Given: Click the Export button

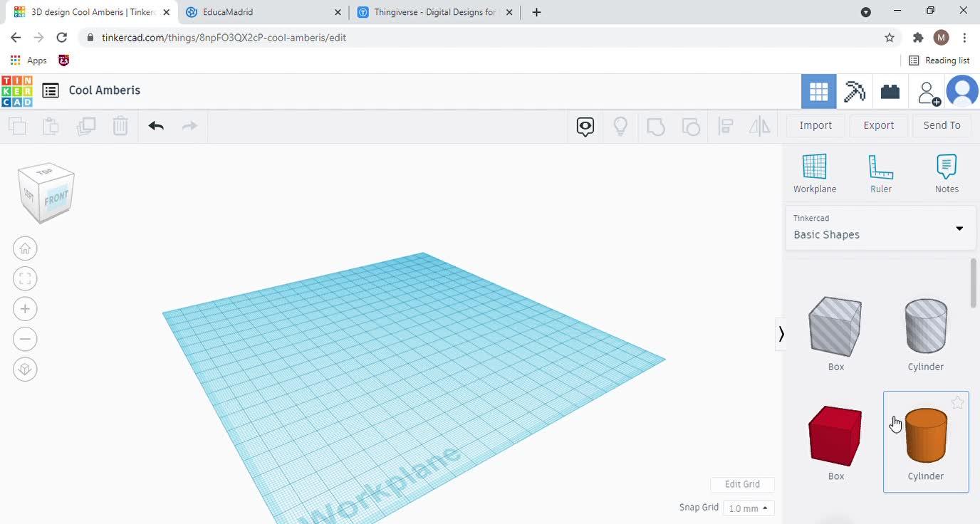Looking at the screenshot, I should pos(878,125).
